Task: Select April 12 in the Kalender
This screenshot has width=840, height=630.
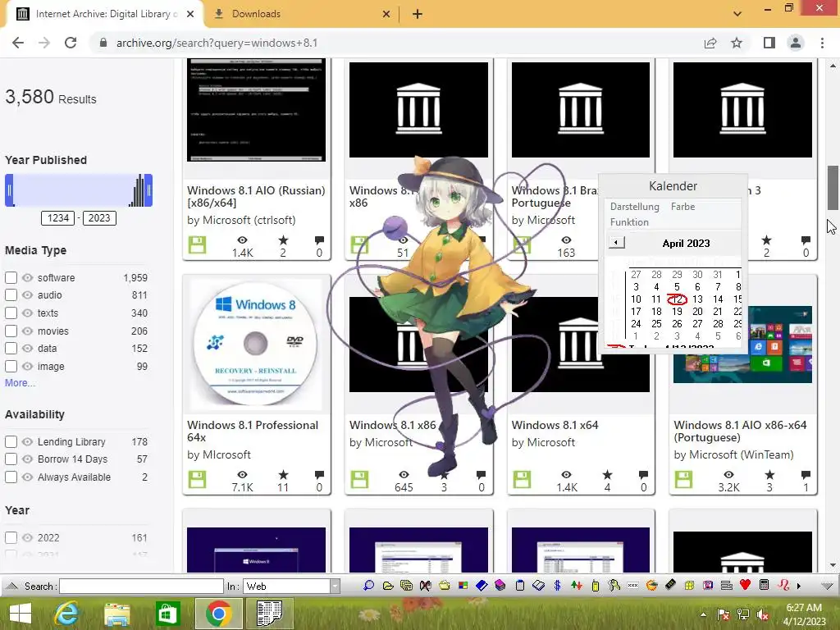Action: tap(677, 299)
